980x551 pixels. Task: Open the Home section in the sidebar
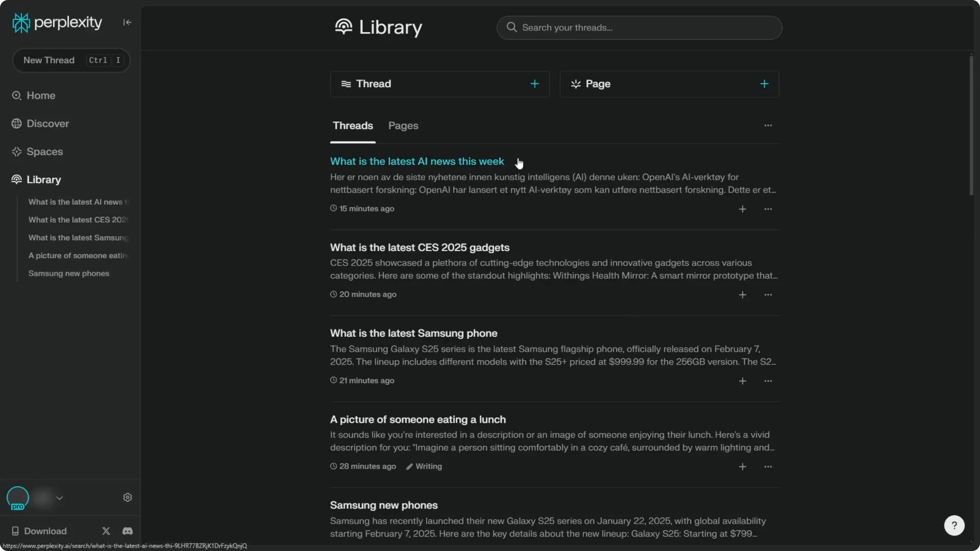point(41,95)
